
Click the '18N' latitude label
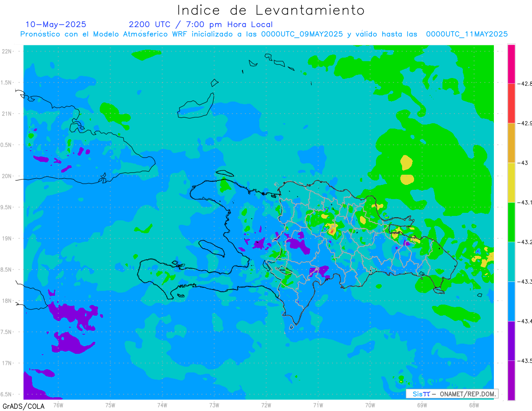click(8, 301)
